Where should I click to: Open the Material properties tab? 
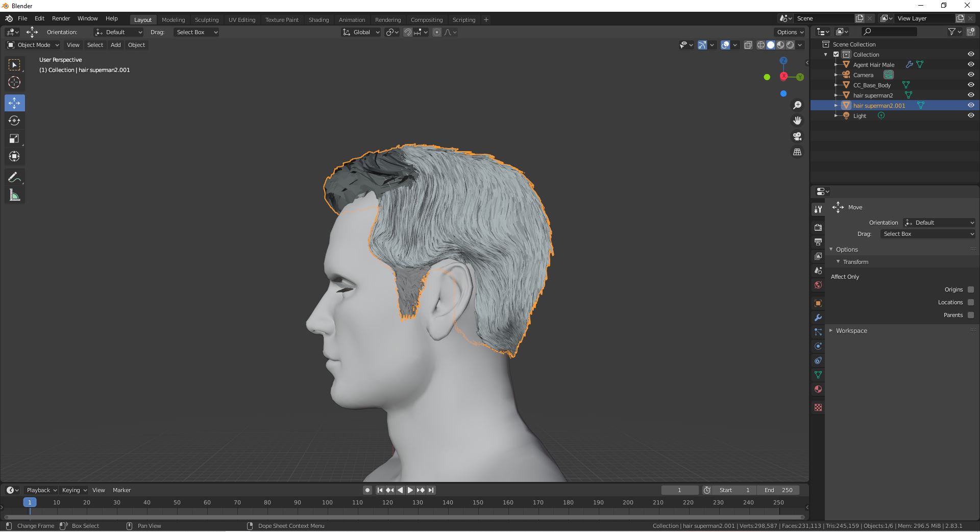click(818, 389)
